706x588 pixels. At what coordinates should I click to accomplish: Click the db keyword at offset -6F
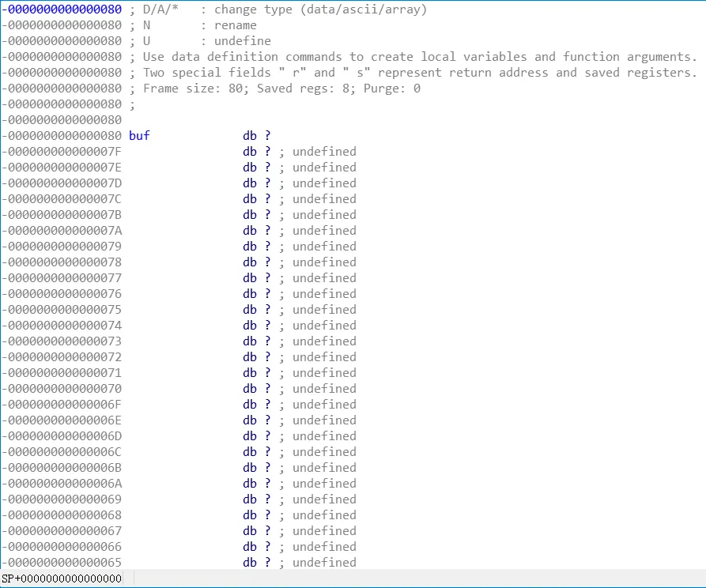250,405
